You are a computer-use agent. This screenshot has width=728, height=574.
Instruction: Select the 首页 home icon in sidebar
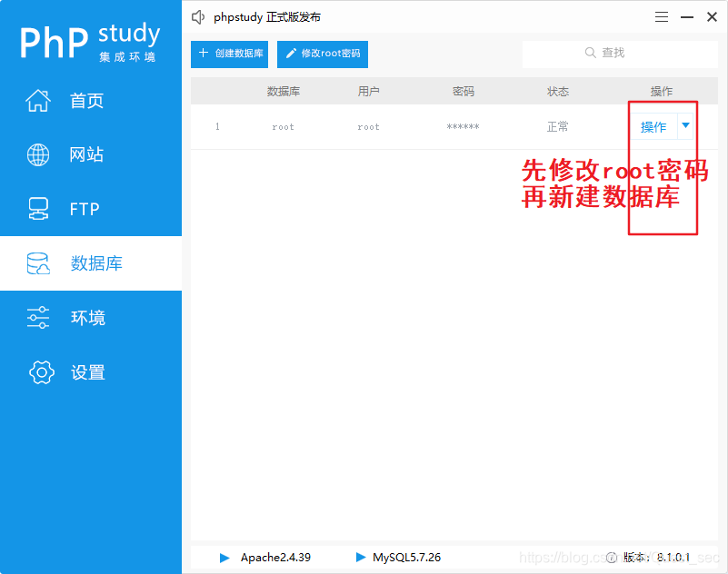coord(37,100)
